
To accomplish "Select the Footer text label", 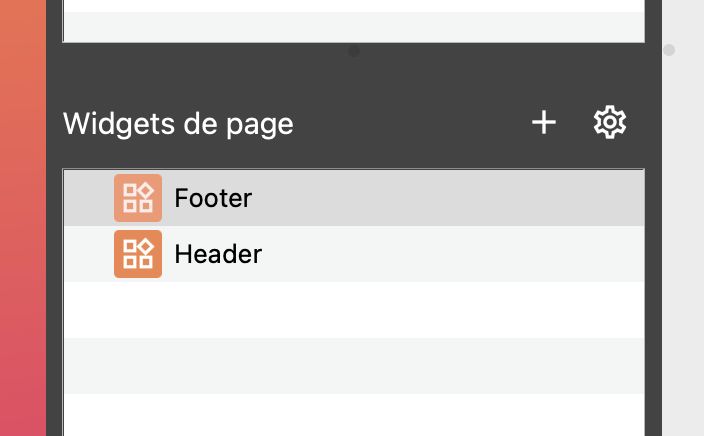I will [213, 198].
